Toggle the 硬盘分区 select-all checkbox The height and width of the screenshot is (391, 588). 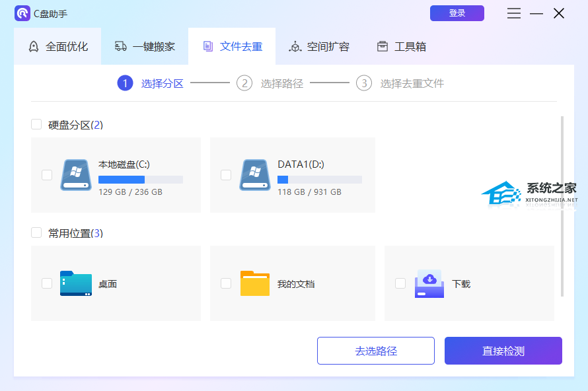[36, 124]
